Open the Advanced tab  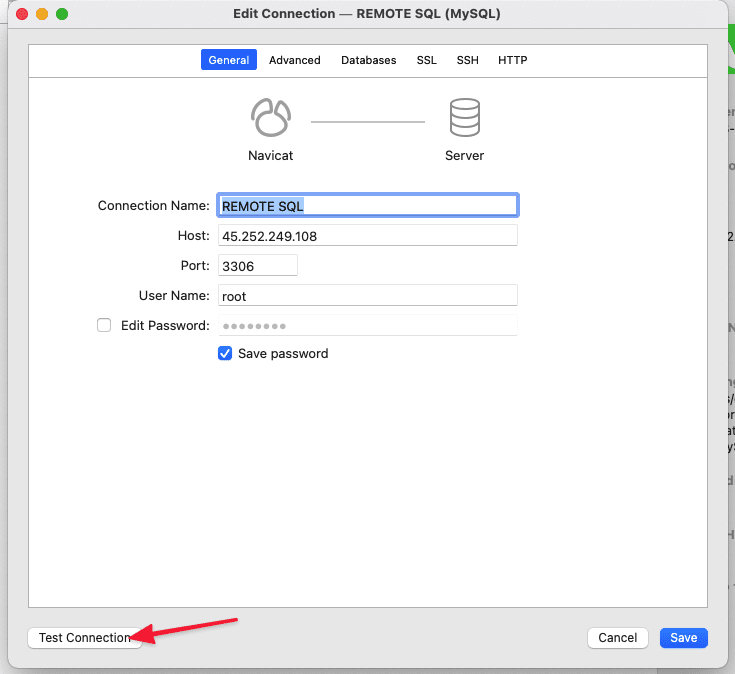pos(294,60)
